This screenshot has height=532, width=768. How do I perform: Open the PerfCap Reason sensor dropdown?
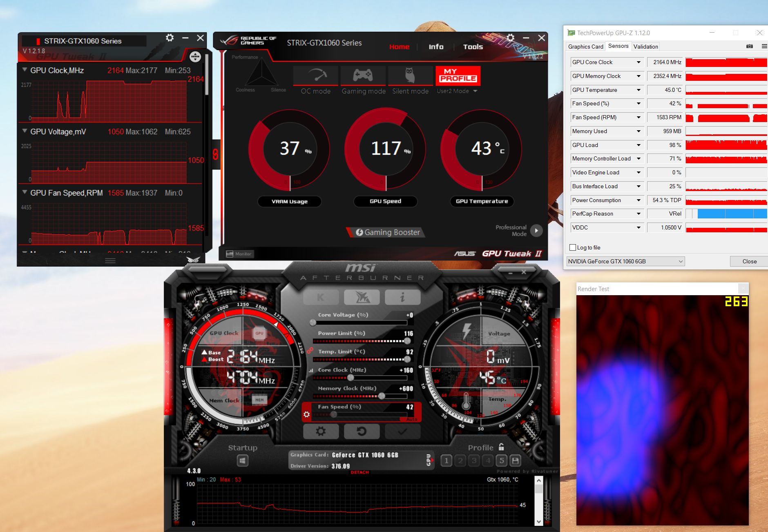(639, 214)
